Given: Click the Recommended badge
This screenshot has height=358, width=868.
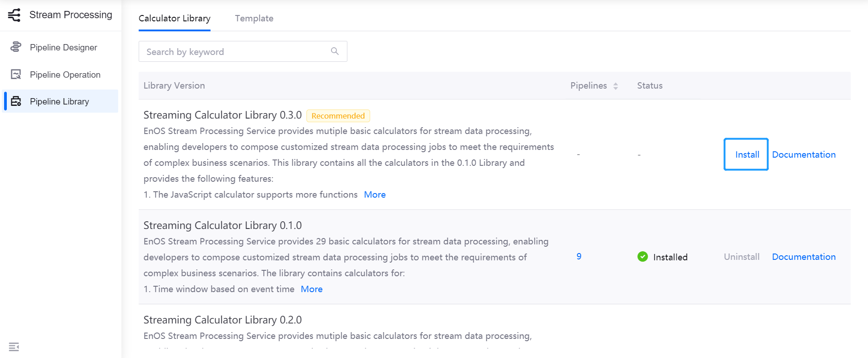Looking at the screenshot, I should tap(338, 116).
